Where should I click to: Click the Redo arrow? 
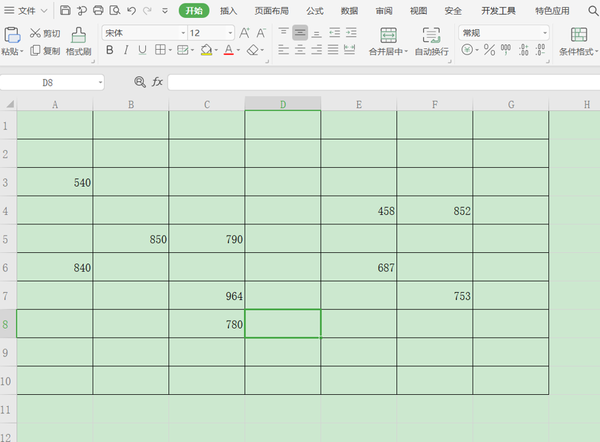pyautogui.click(x=147, y=10)
